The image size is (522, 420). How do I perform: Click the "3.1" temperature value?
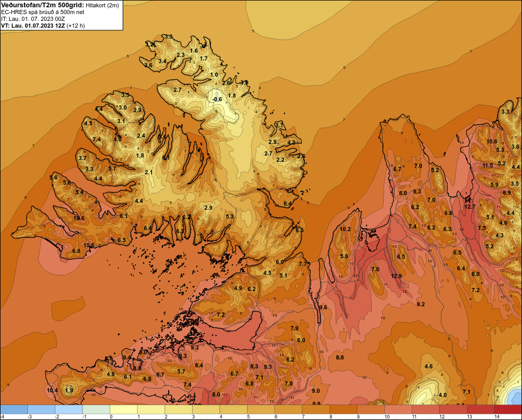coord(121,121)
